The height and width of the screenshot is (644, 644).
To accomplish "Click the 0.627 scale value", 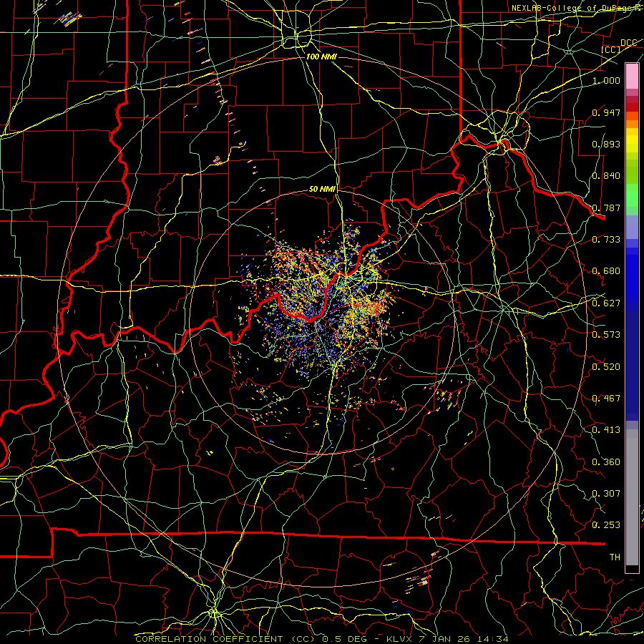I will click(606, 303).
